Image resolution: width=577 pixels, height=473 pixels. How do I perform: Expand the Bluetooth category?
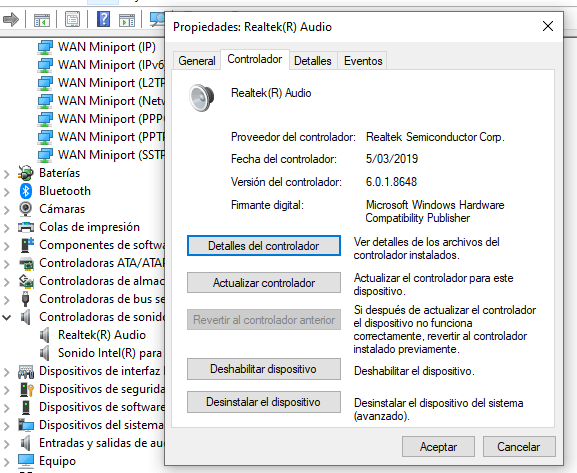pyautogui.click(x=7, y=191)
